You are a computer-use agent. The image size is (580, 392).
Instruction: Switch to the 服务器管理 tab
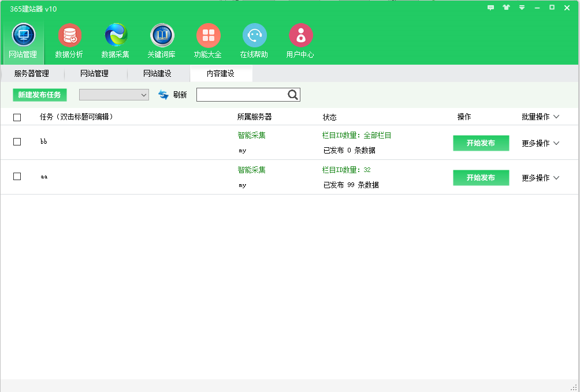[32, 73]
